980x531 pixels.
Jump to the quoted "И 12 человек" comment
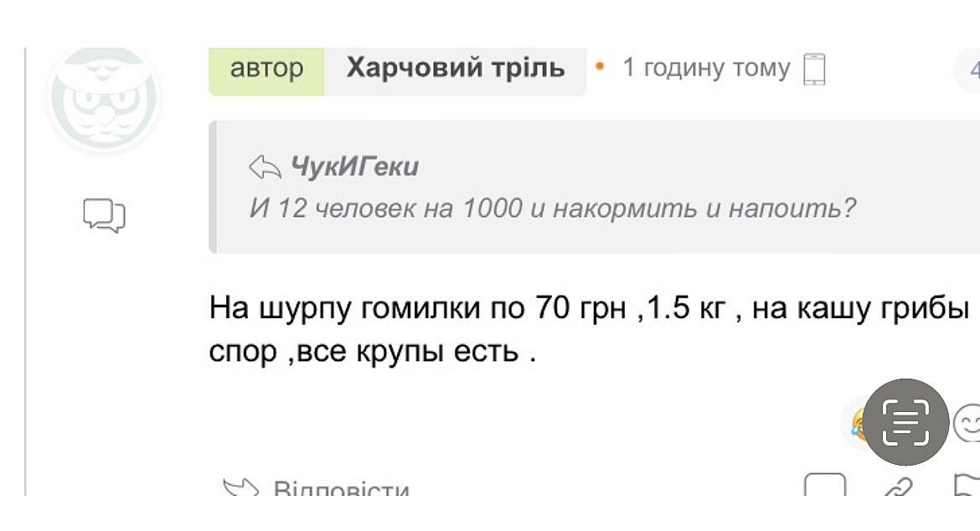(553, 208)
